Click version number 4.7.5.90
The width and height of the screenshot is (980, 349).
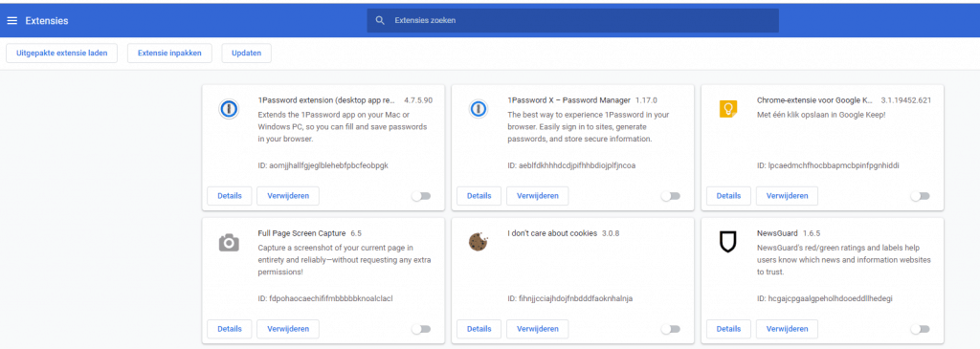point(418,99)
